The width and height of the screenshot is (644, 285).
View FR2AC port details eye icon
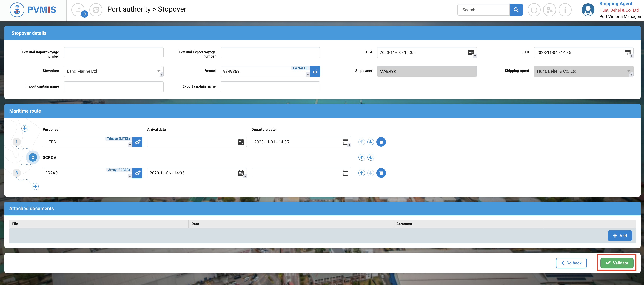137,173
